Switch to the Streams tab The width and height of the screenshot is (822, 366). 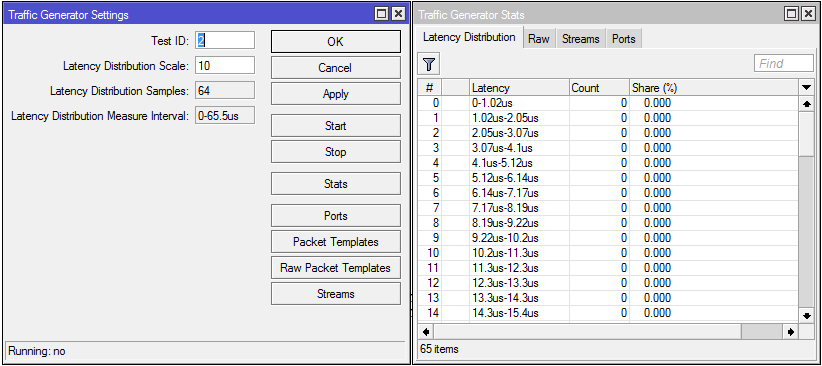[x=580, y=39]
